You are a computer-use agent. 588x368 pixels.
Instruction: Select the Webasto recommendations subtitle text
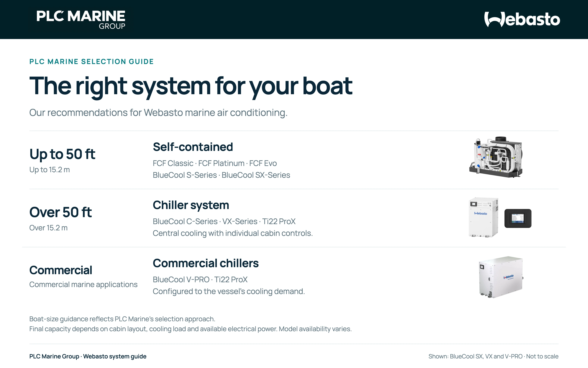pos(158,113)
